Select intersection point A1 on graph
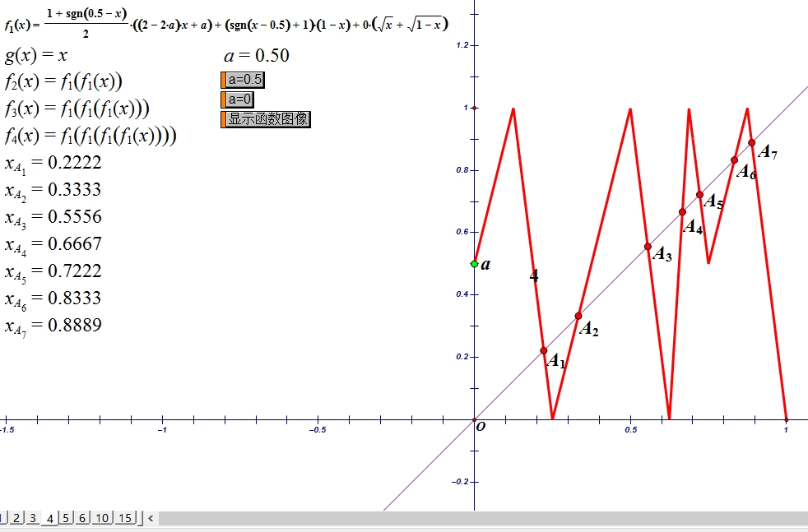This screenshot has width=808, height=532. [x=544, y=351]
